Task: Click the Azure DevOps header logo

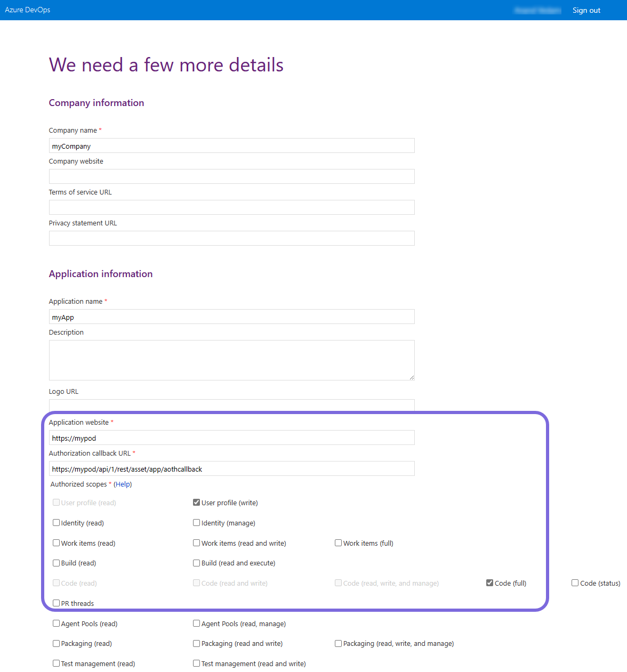Action: [27, 10]
